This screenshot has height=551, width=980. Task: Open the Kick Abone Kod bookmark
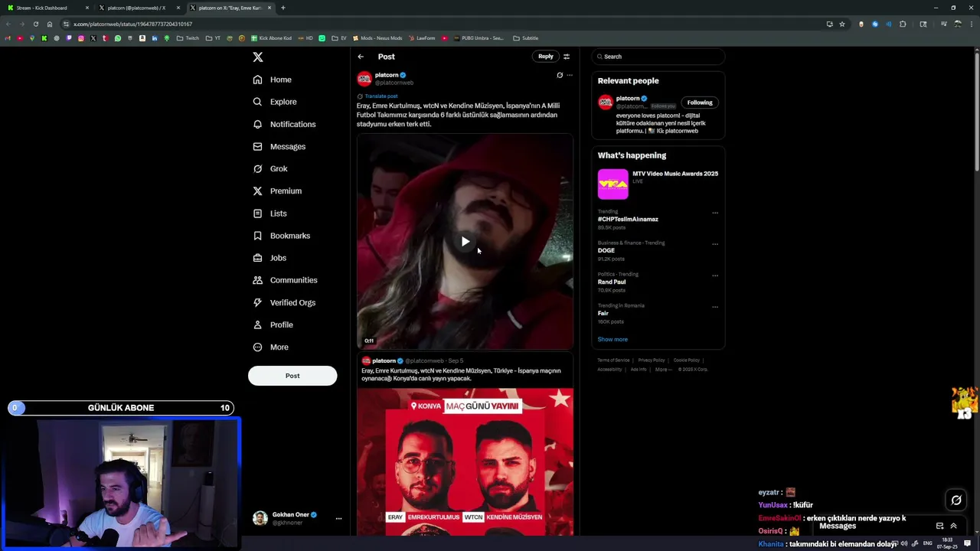271,38
